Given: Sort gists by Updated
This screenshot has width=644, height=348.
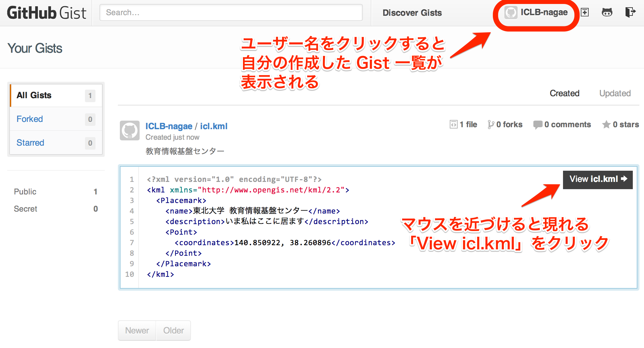Looking at the screenshot, I should (615, 93).
